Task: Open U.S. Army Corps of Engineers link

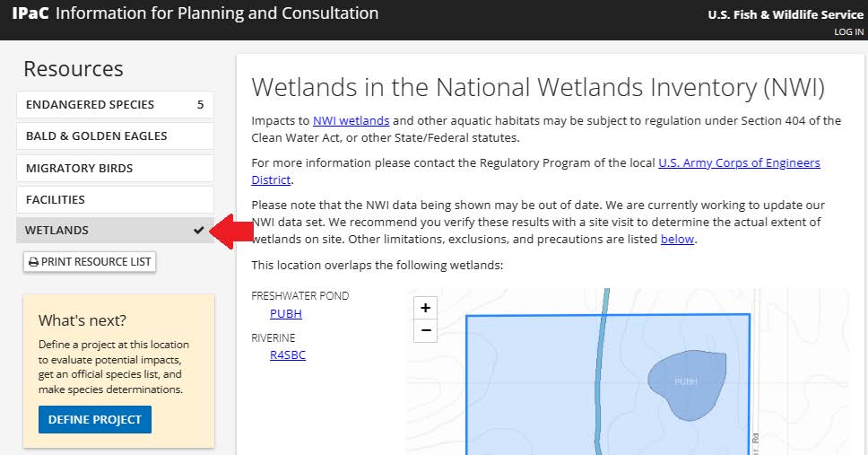Action: point(739,163)
